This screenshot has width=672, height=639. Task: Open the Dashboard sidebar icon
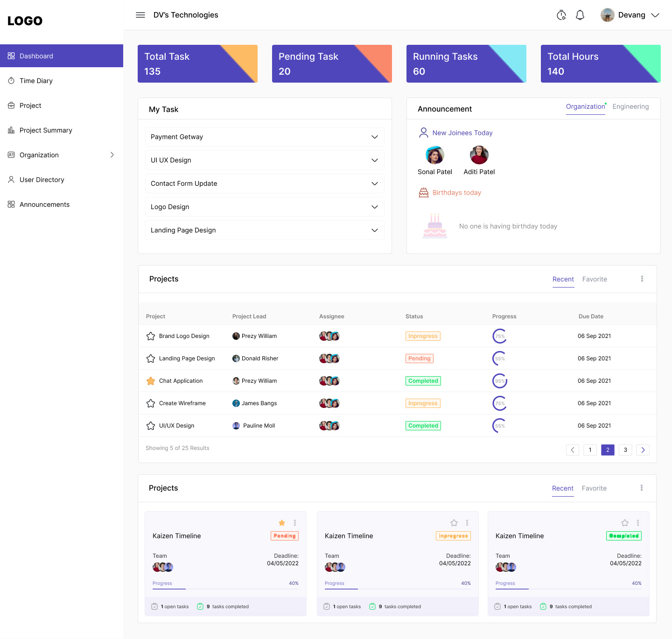[x=11, y=56]
